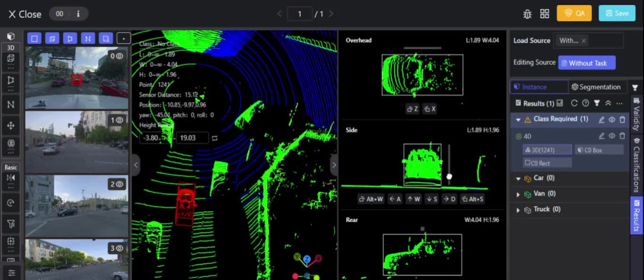Select the brain-shaped AI tool in sidebar
The image size is (644, 280).
click(11, 144)
